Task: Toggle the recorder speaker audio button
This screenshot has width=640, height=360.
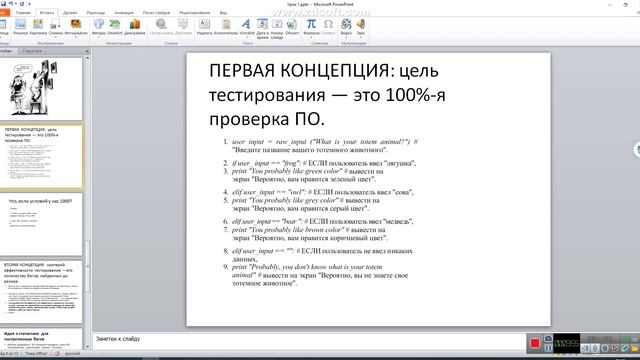Action: click(x=586, y=348)
